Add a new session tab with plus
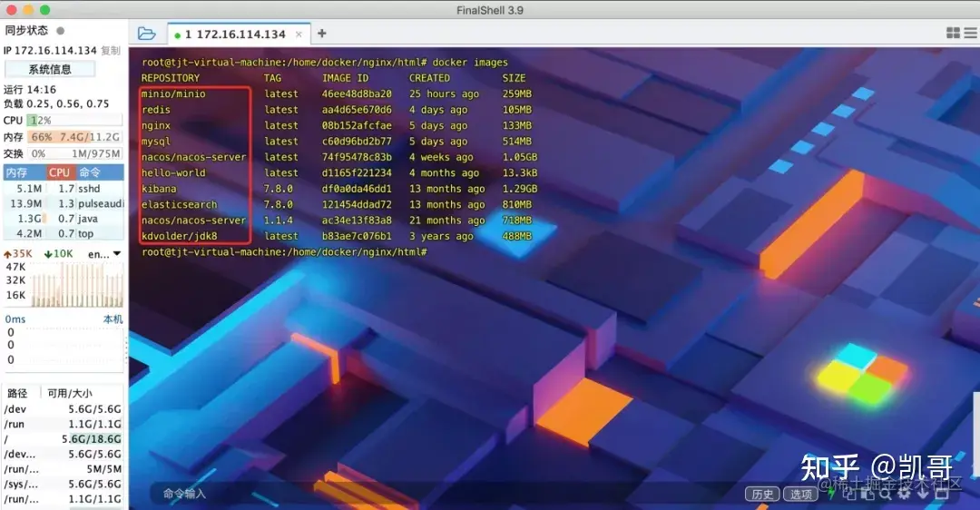The image size is (980, 510). pyautogui.click(x=322, y=34)
